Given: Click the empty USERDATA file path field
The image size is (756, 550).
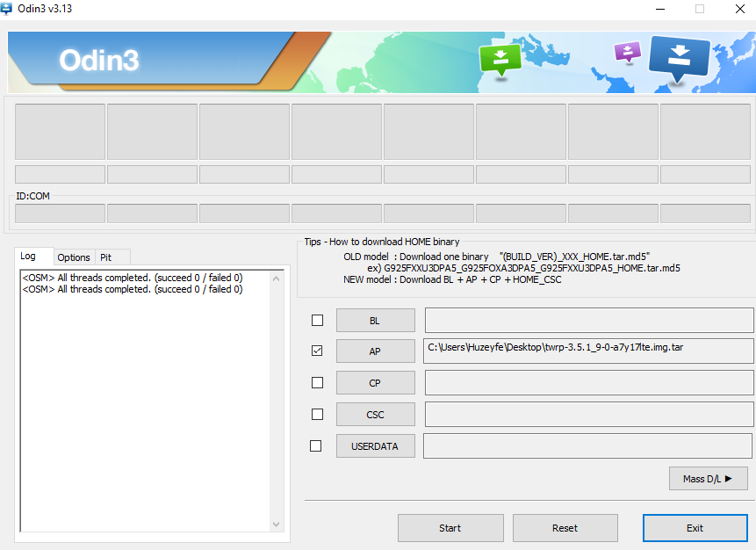Looking at the screenshot, I should pos(587,445).
